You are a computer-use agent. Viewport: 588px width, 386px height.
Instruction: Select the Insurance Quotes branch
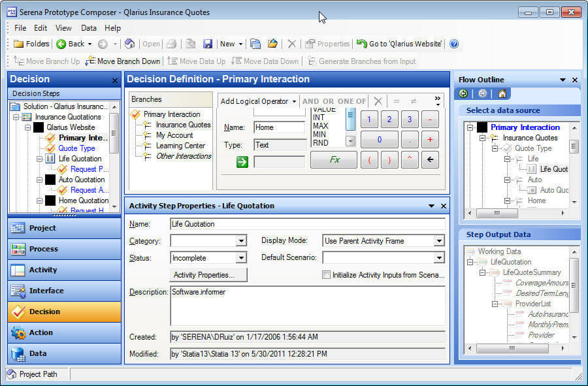(183, 125)
